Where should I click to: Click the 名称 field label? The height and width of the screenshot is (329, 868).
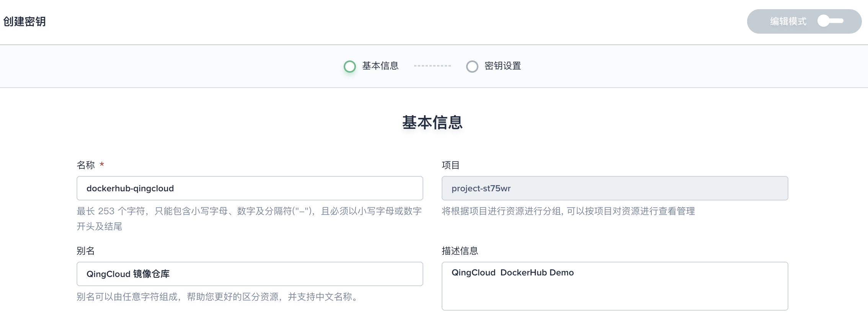tap(86, 165)
